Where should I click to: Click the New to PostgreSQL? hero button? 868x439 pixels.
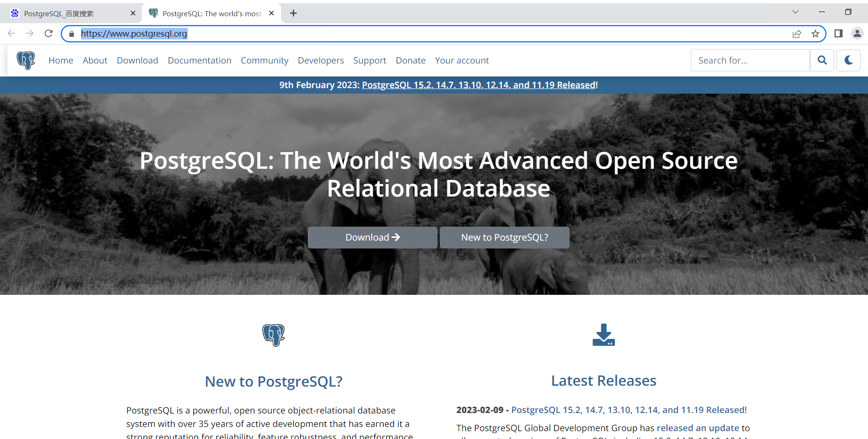tap(505, 237)
